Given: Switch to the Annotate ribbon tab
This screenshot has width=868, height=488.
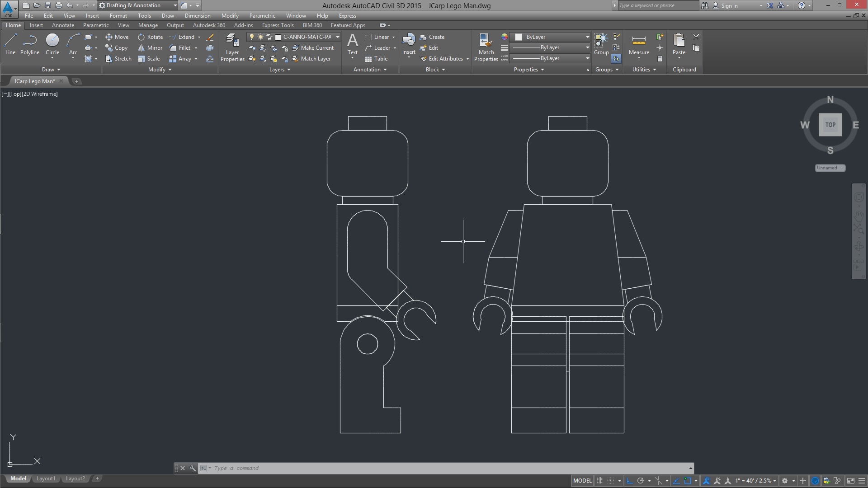Looking at the screenshot, I should [63, 25].
